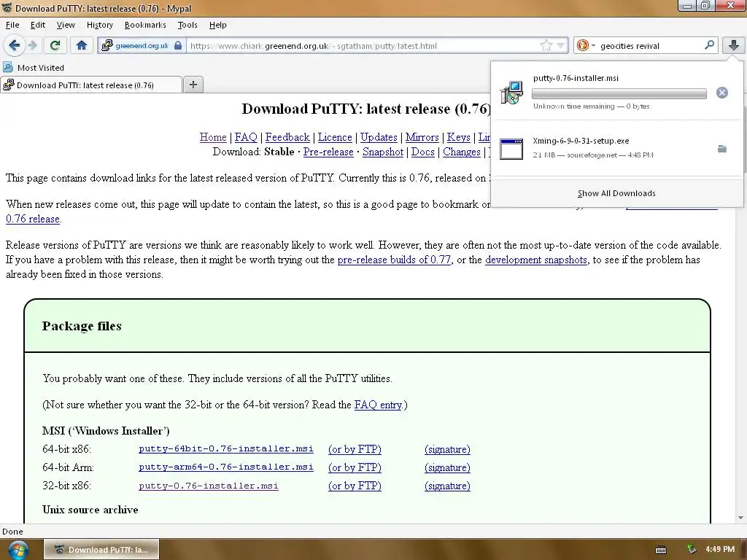This screenshot has width=747, height=560.
Task: Open the Windows Start orb
Action: tap(18, 550)
